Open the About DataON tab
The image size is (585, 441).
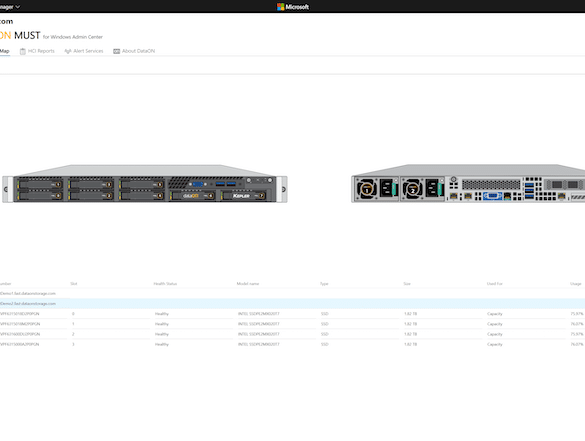pyautogui.click(x=134, y=51)
